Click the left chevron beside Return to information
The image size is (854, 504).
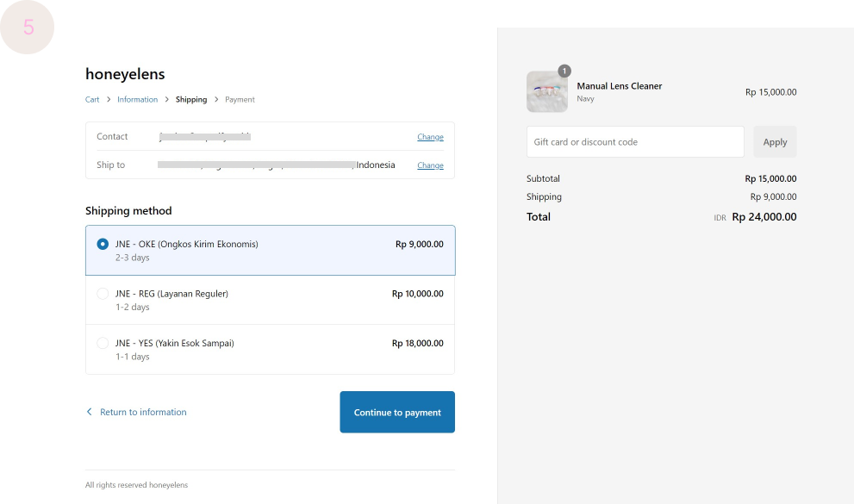point(89,413)
